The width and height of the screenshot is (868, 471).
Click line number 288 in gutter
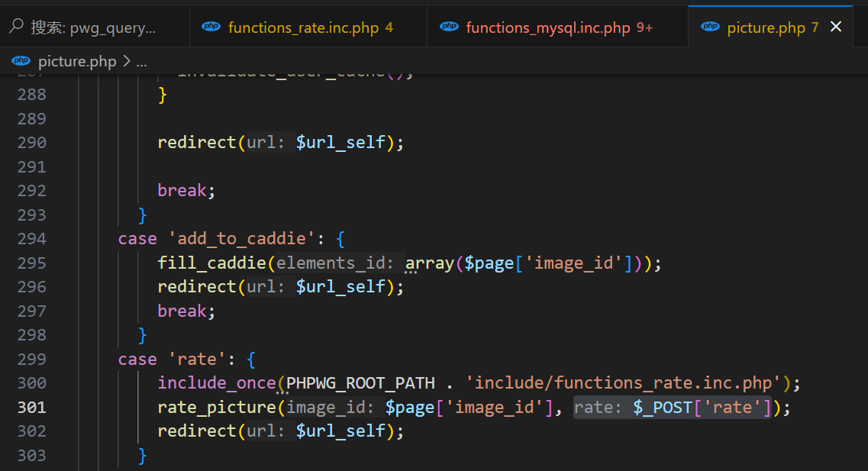coord(31,95)
